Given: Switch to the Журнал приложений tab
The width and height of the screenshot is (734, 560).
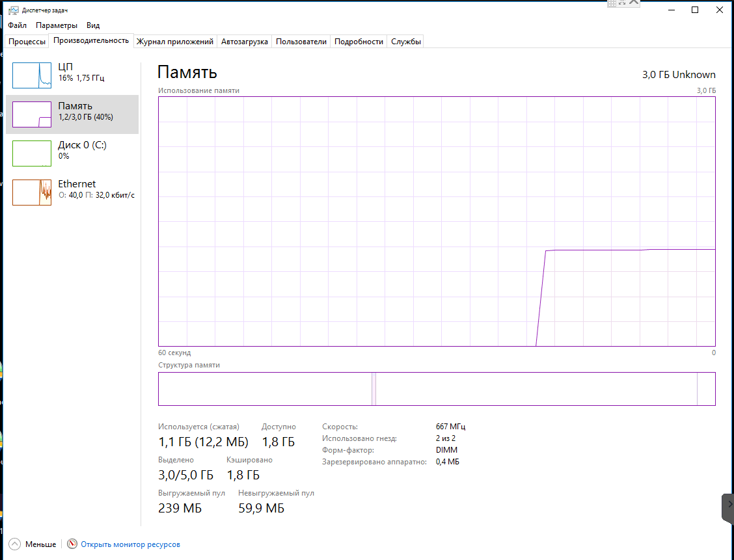Looking at the screenshot, I should [174, 42].
